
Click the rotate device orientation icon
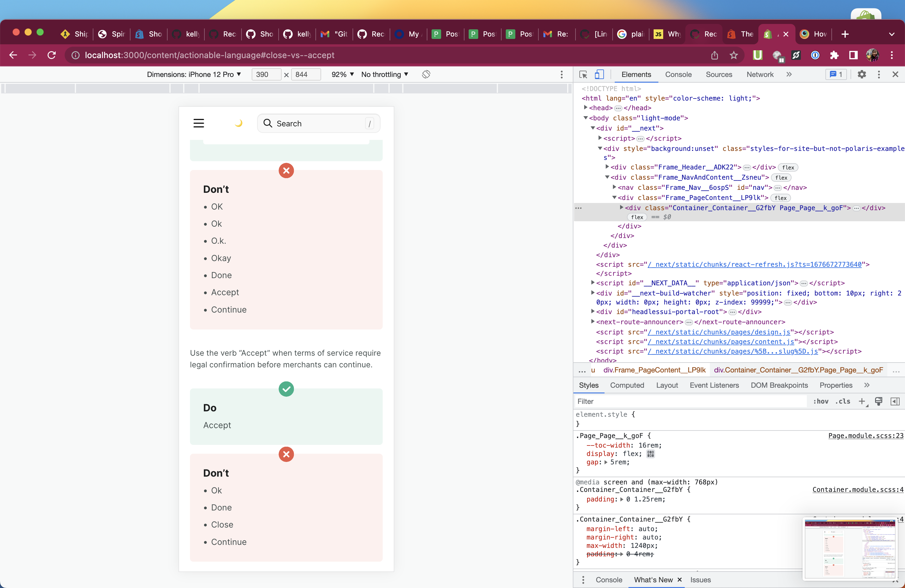(x=426, y=75)
